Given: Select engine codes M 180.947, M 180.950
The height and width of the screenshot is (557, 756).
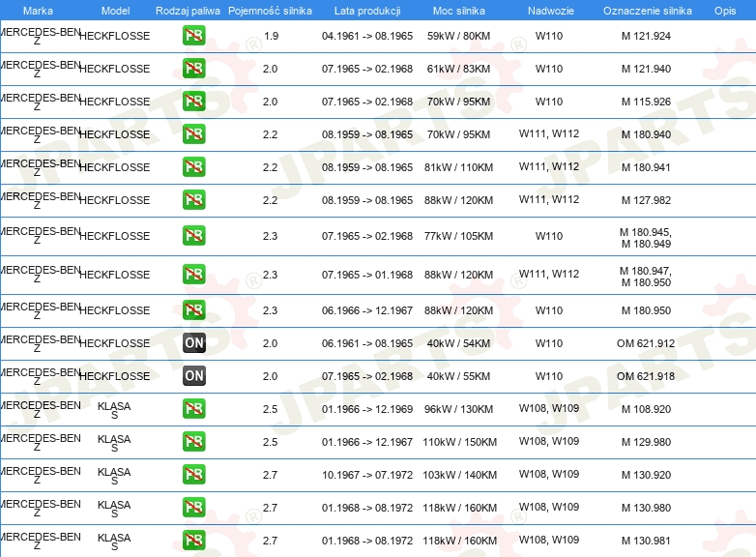Looking at the screenshot, I should (x=646, y=277).
